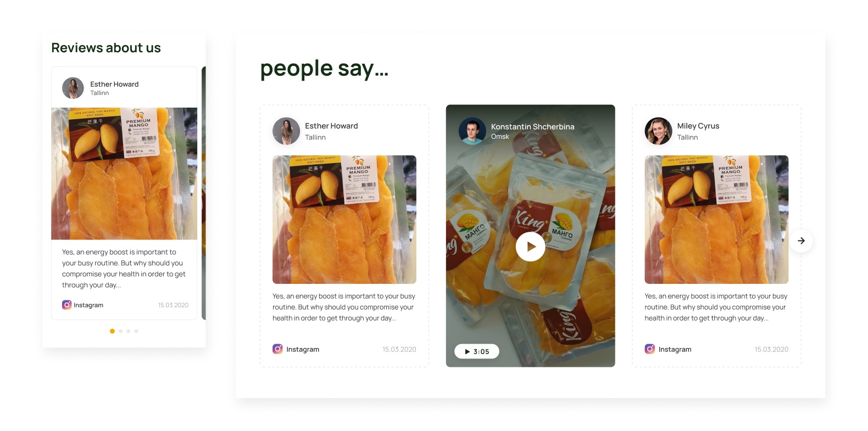Click Esther Howard's avatar in mobile card

pyautogui.click(x=73, y=88)
